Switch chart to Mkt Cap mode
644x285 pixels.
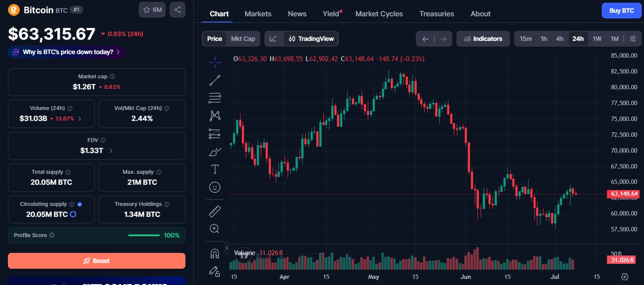coord(243,39)
